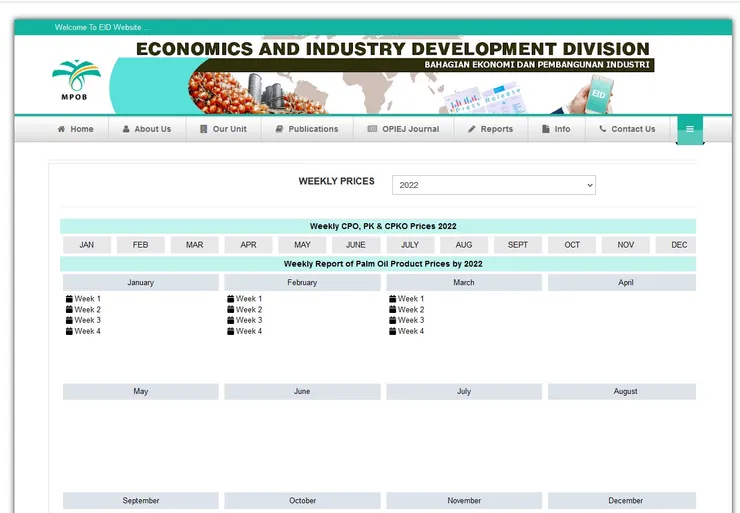Open January Week 2 report link
This screenshot has height=513, width=740.
pyautogui.click(x=87, y=310)
